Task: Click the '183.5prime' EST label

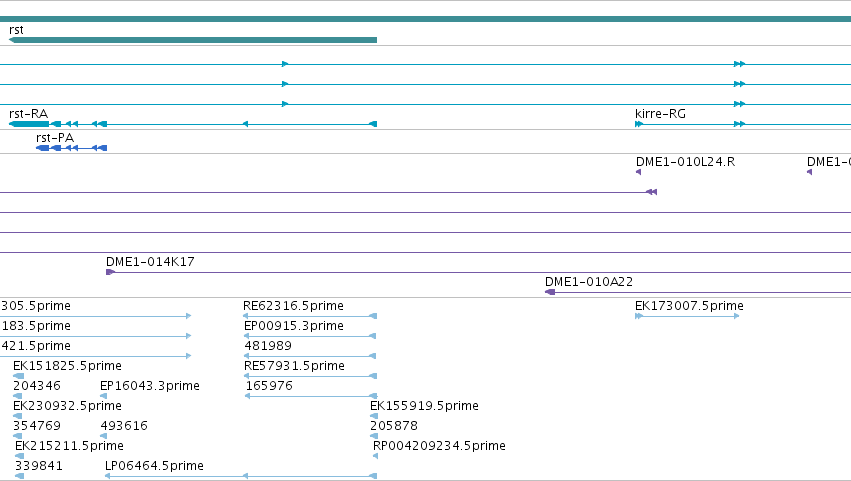Action: pos(36,326)
